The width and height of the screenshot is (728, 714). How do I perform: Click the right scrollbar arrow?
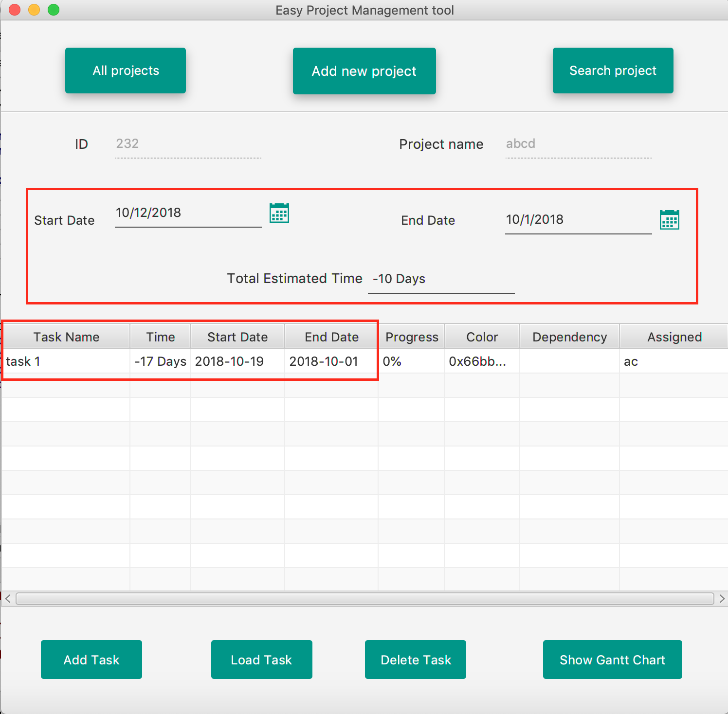721,599
